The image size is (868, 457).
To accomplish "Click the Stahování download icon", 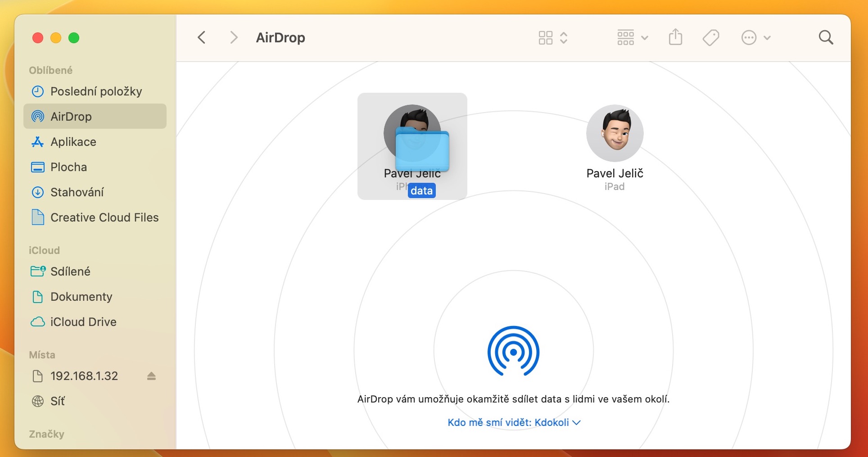I will 38,192.
